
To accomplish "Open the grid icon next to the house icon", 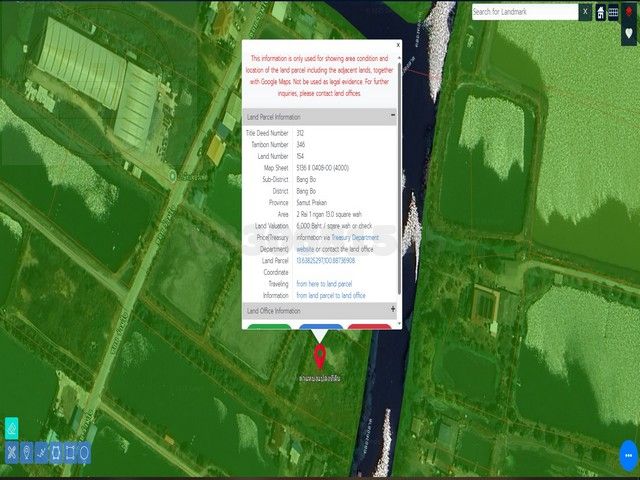I will pyautogui.click(x=614, y=12).
